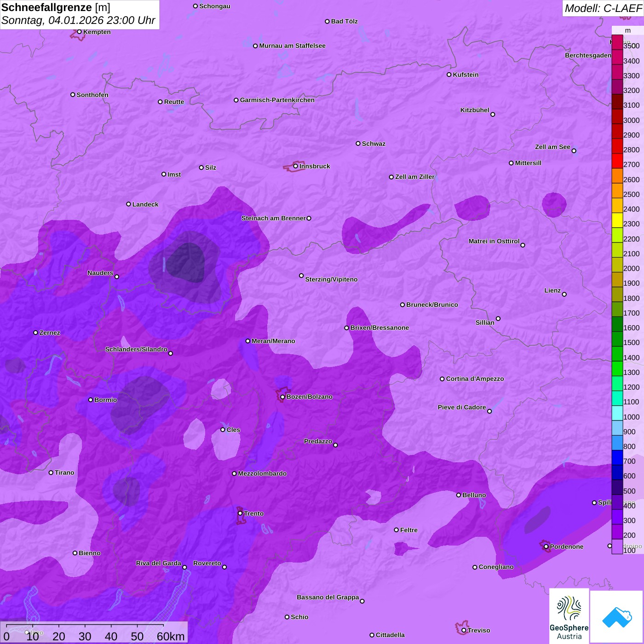Click the Cortina d'Ampezzo label

coord(475,379)
